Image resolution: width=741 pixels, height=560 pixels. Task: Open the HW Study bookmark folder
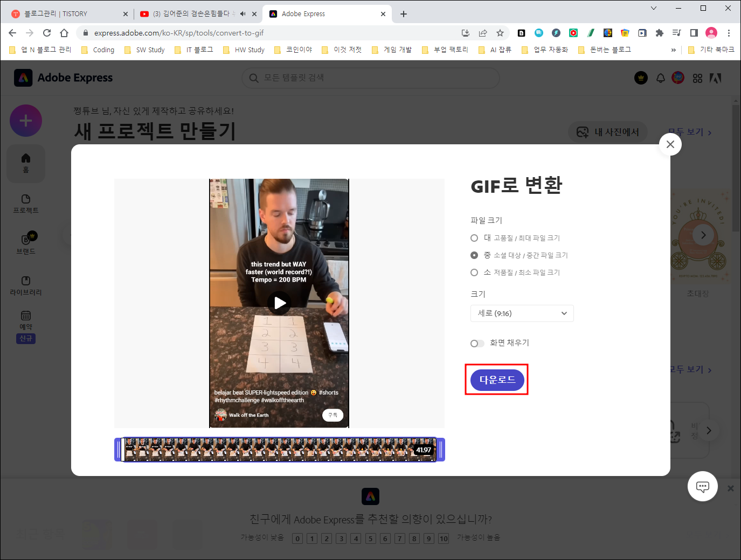[x=244, y=50]
